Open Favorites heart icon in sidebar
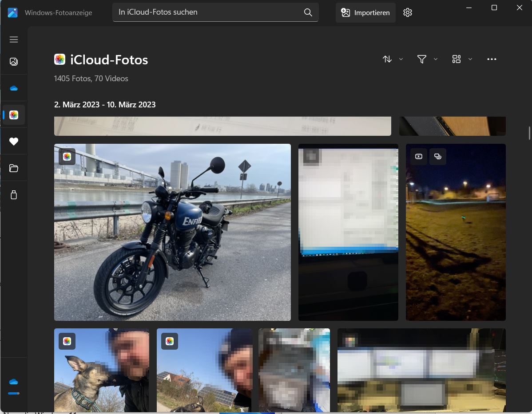This screenshot has width=532, height=414. (x=14, y=142)
